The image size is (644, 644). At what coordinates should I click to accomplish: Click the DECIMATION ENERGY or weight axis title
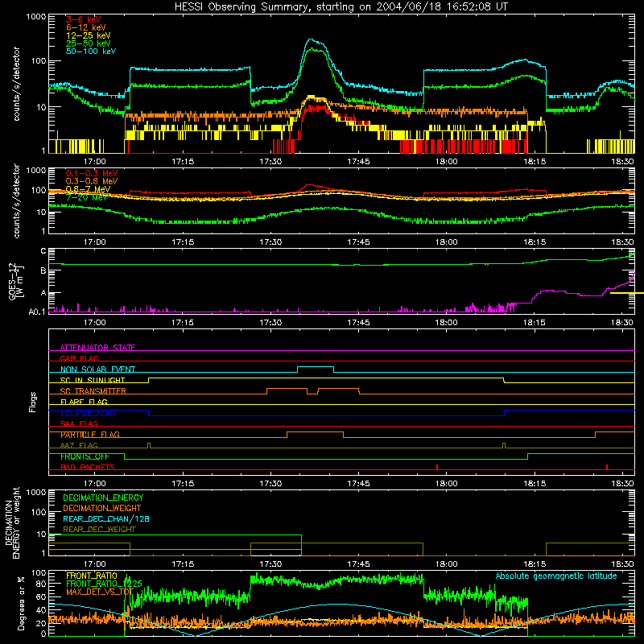(x=12, y=522)
